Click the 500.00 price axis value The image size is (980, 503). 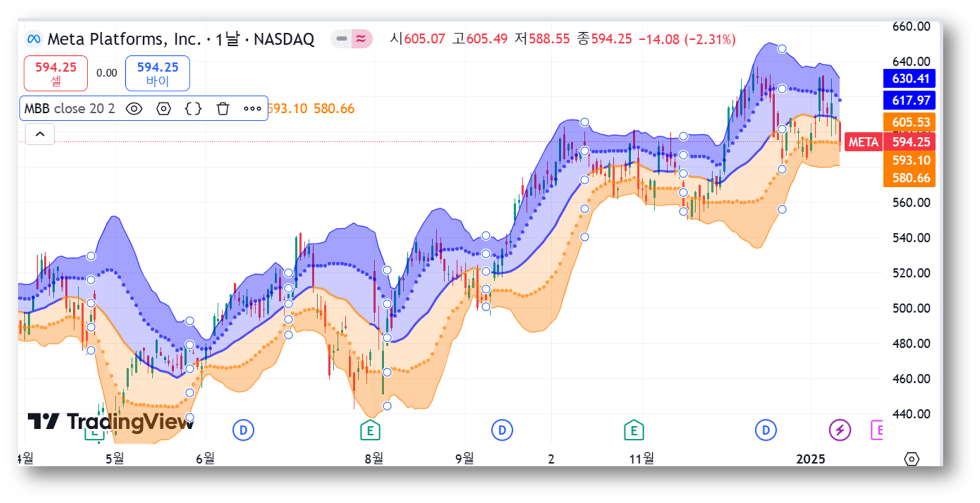point(911,308)
